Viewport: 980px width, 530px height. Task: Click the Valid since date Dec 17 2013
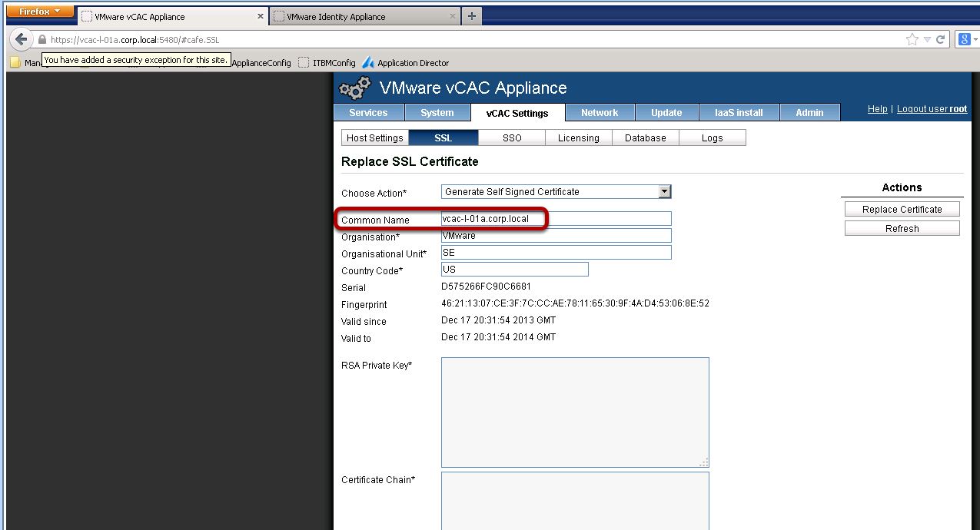(499, 320)
